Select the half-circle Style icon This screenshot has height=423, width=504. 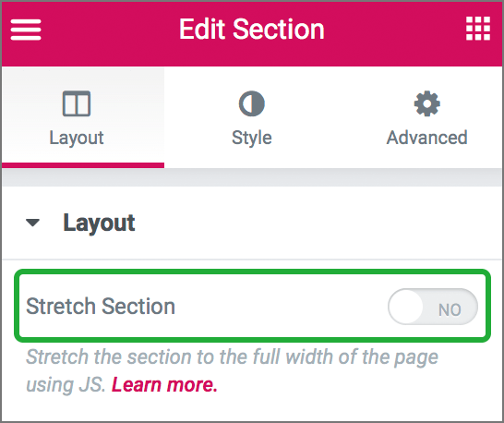252,103
